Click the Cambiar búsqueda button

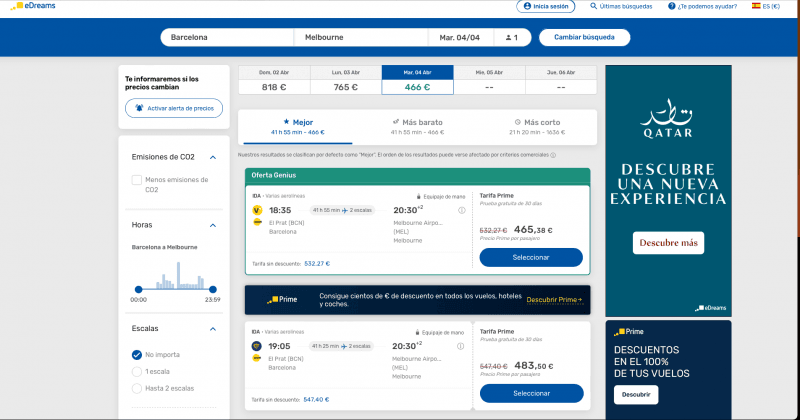584,37
